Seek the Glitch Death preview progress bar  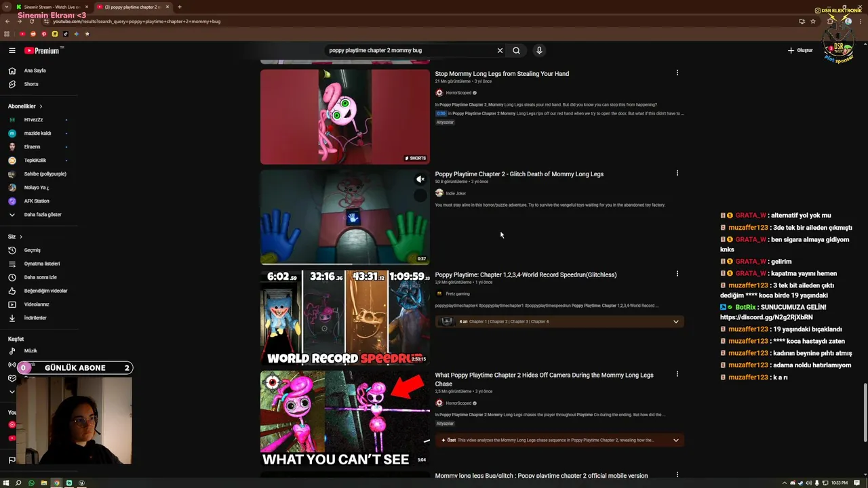[x=345, y=264]
